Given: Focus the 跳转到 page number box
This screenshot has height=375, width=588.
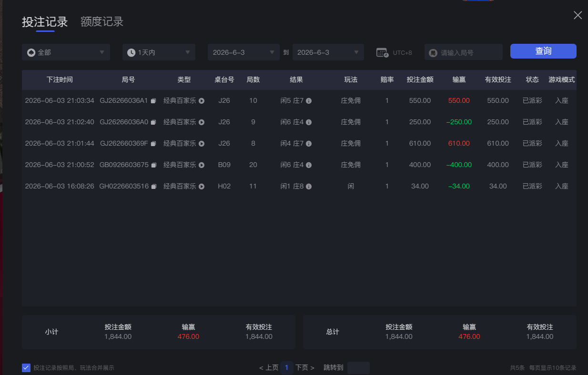Looking at the screenshot, I should [358, 367].
